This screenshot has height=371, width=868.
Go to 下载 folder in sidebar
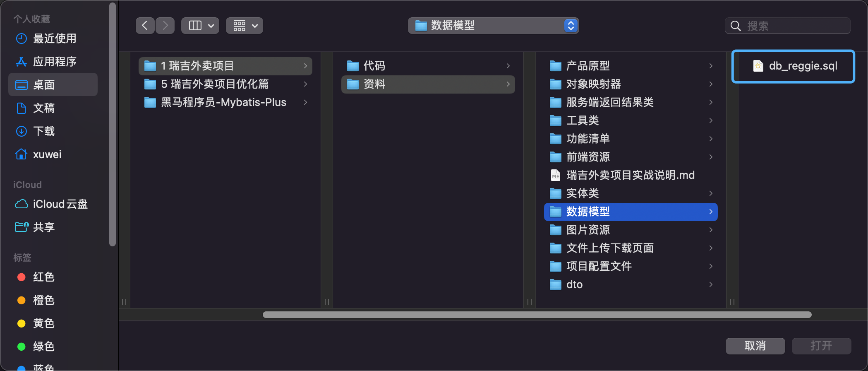point(43,131)
